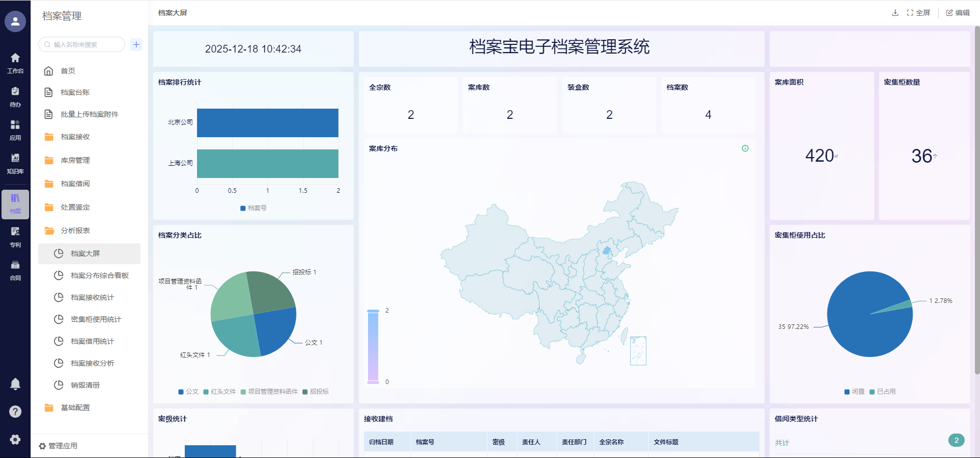The width and height of the screenshot is (980, 458).
Task: Open the 专利 patent module icon
Action: (x=15, y=237)
